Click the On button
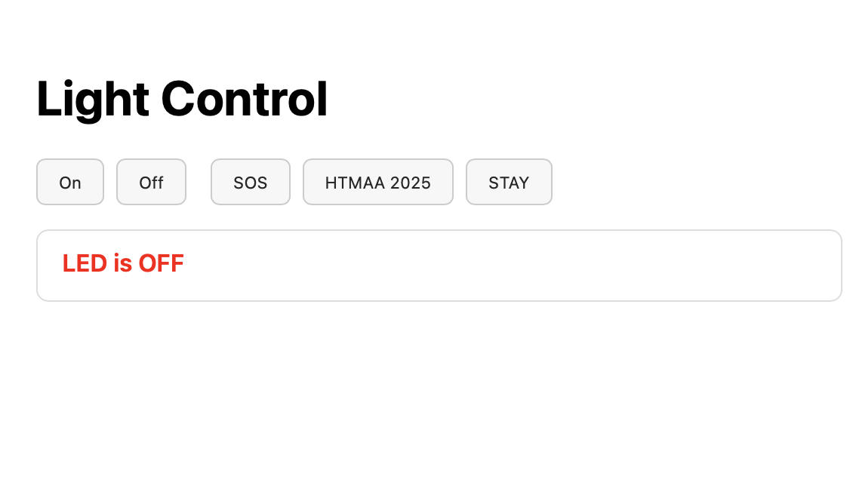The width and height of the screenshot is (853, 504). pyautogui.click(x=70, y=182)
